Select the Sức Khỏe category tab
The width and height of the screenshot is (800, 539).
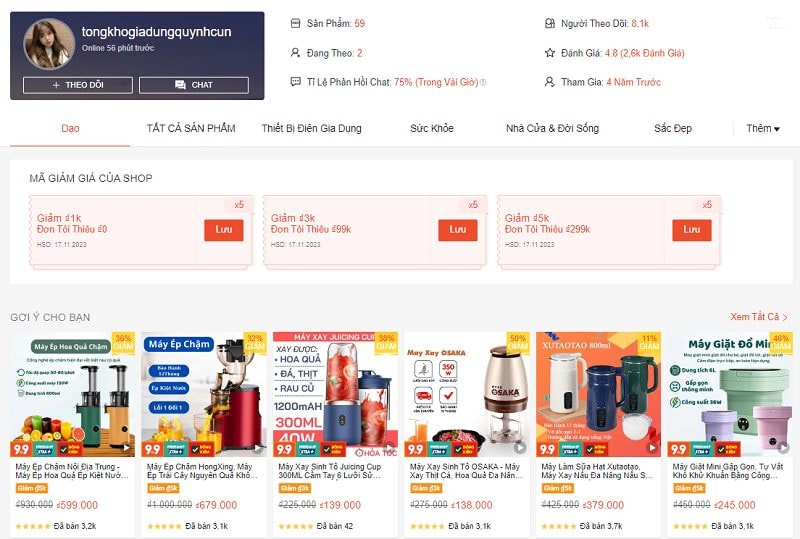click(x=432, y=129)
